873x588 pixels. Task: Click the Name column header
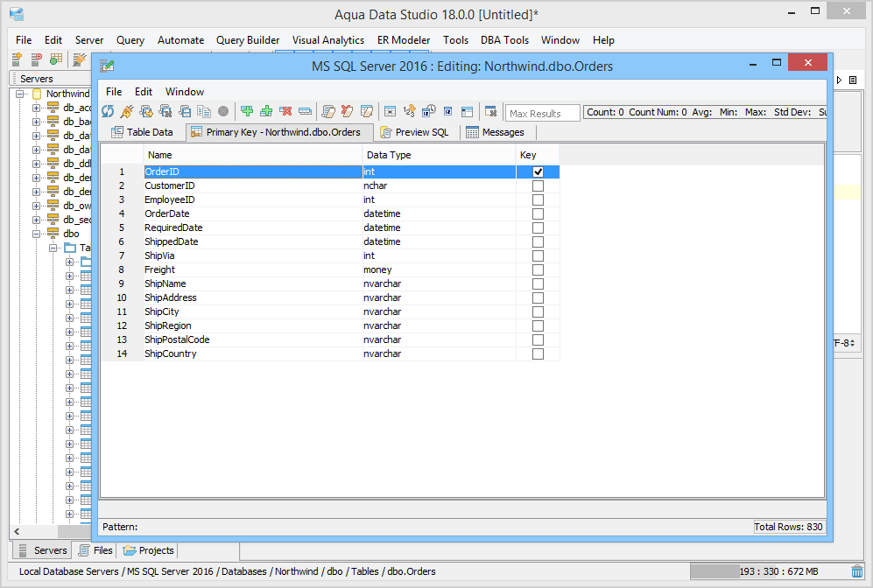253,155
